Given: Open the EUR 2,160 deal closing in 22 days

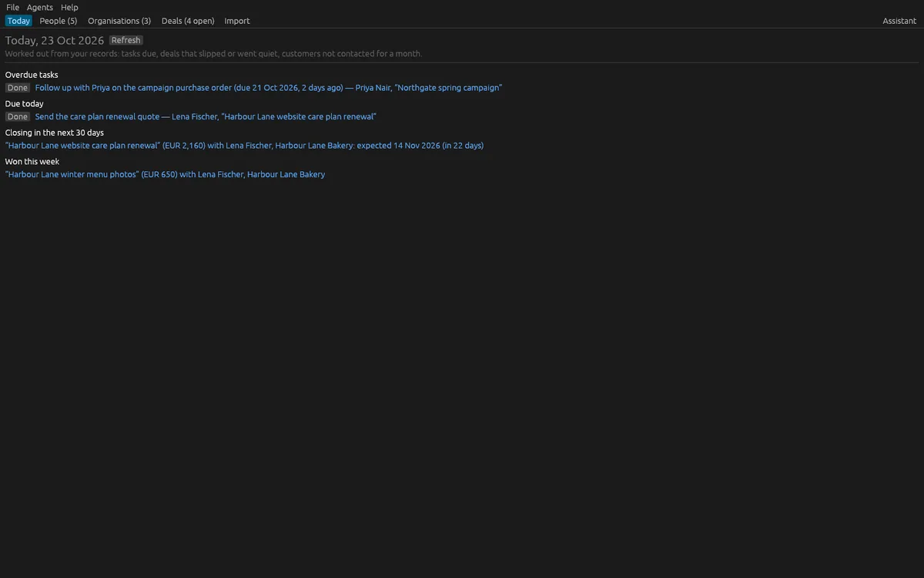Looking at the screenshot, I should (x=244, y=145).
